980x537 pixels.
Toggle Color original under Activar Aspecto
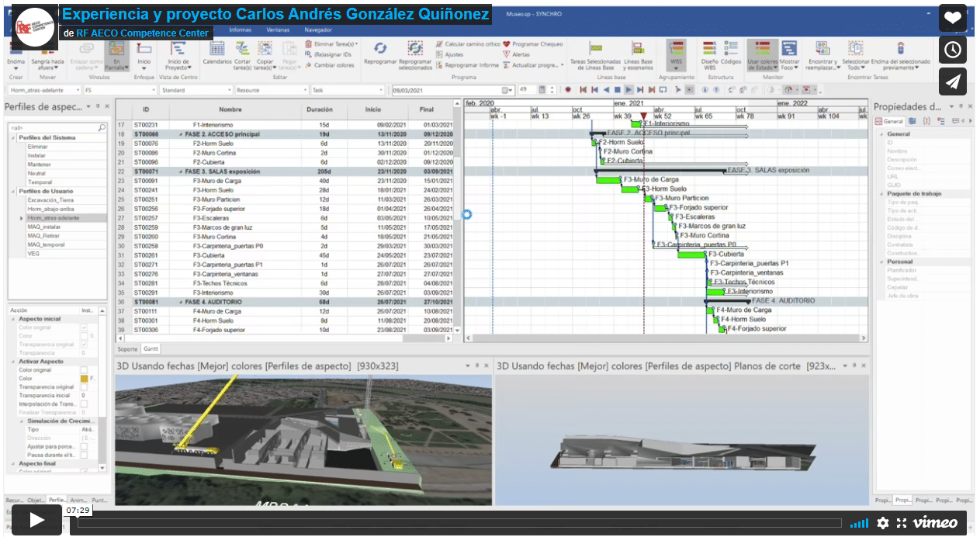click(84, 370)
